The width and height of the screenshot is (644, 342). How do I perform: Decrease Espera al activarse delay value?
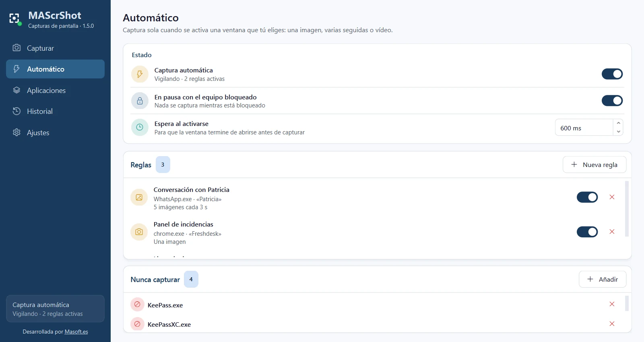pyautogui.click(x=618, y=132)
